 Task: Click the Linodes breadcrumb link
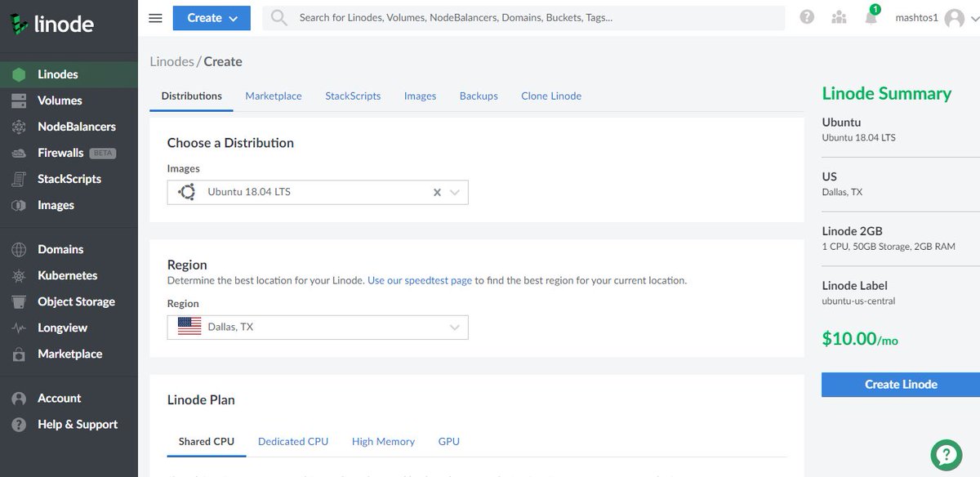172,61
